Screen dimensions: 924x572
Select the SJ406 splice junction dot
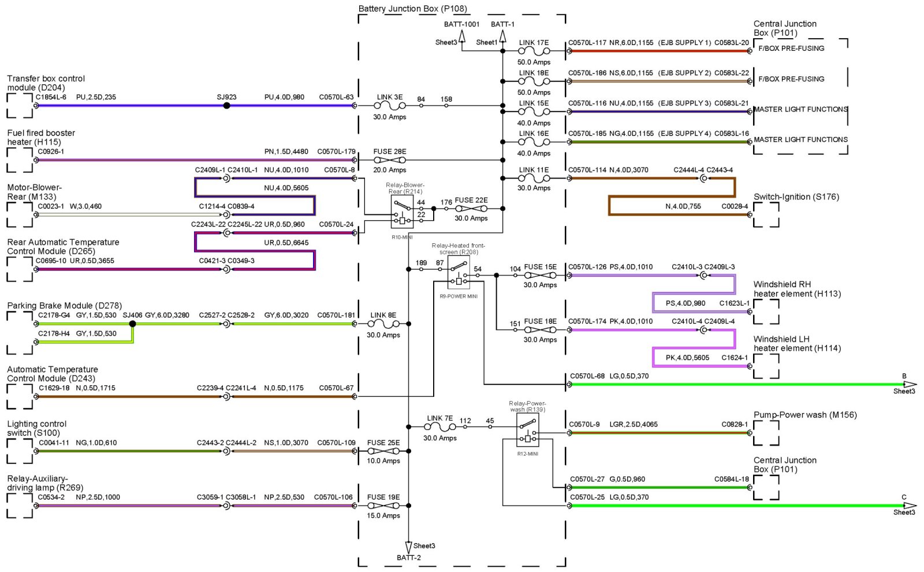[132, 324]
